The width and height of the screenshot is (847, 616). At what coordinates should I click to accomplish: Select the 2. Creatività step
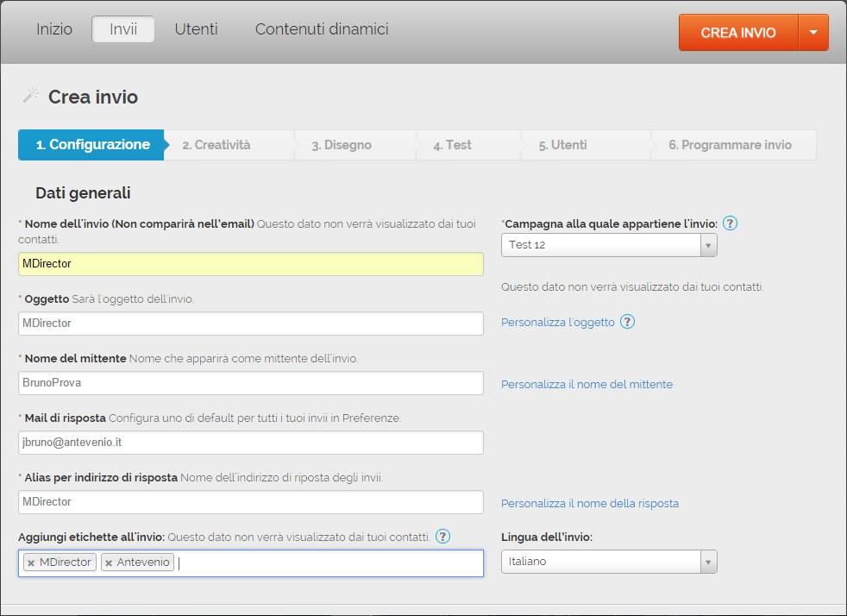tap(216, 145)
